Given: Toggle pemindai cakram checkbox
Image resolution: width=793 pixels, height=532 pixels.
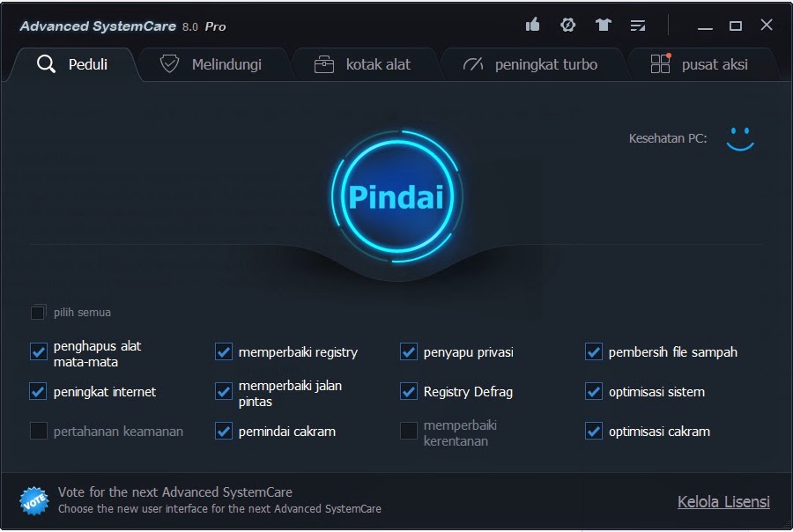Looking at the screenshot, I should (x=224, y=431).
